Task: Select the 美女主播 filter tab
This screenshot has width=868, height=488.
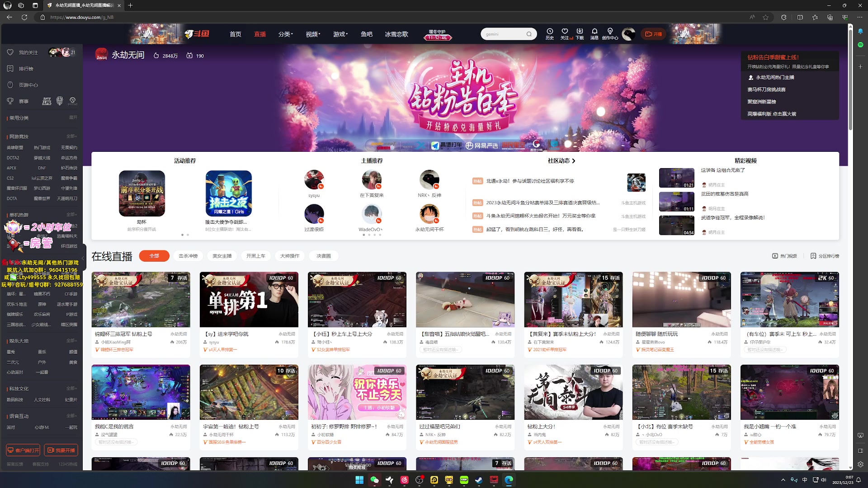Action: click(222, 256)
